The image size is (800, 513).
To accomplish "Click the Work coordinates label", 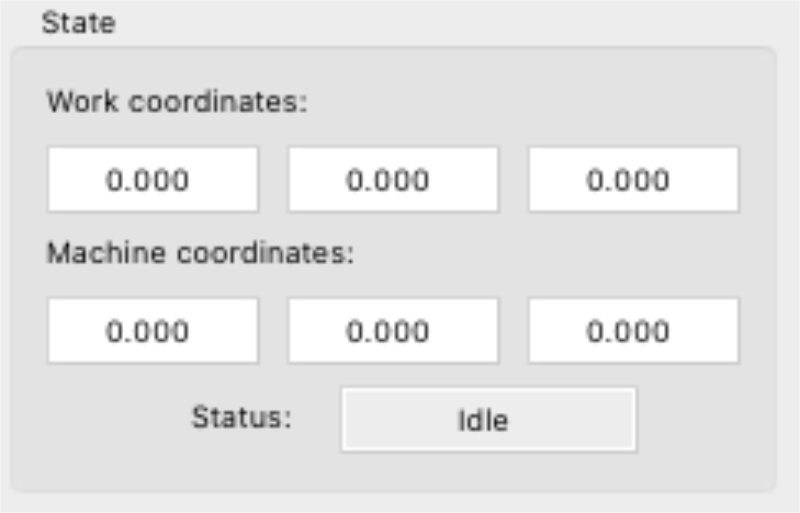I will 176,102.
